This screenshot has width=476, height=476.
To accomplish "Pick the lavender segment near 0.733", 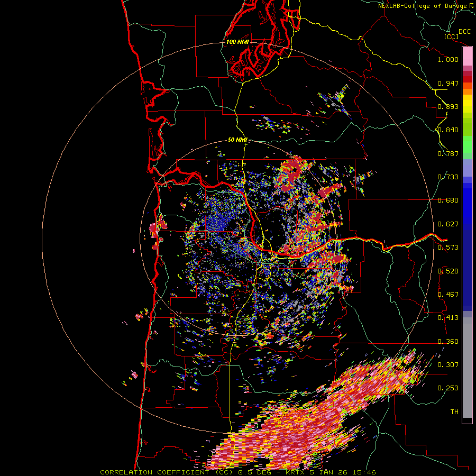I will pos(467,168).
